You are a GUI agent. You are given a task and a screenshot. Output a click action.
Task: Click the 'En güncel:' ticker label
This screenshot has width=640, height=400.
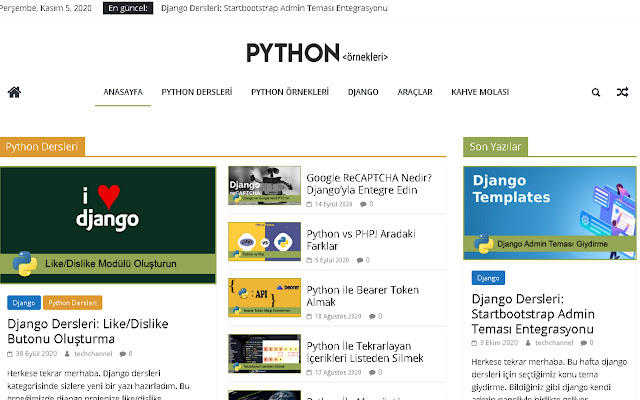(x=128, y=8)
